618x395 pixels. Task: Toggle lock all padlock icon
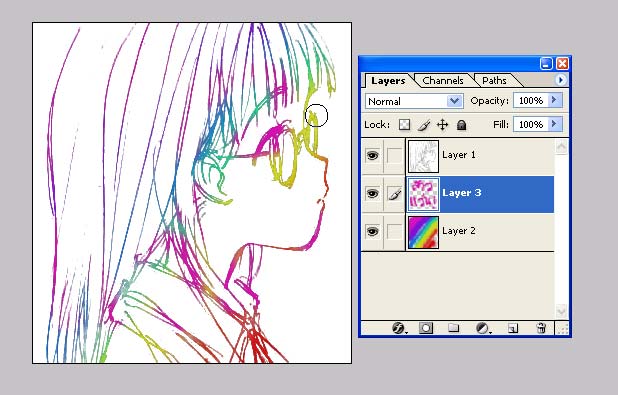click(x=461, y=125)
